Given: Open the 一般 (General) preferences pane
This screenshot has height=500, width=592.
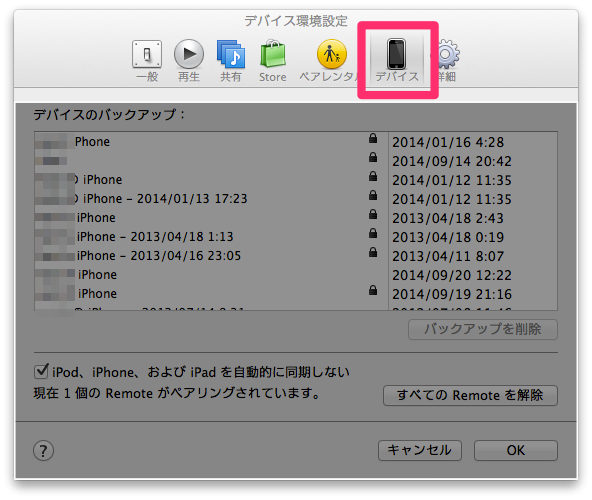Looking at the screenshot, I should (x=147, y=61).
